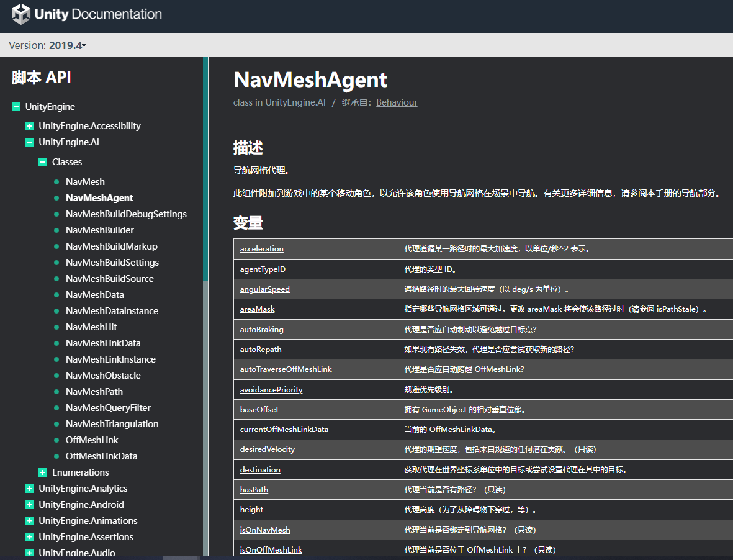Click the UnityEngine label in tree
The height and width of the screenshot is (560, 733).
pyautogui.click(x=50, y=107)
